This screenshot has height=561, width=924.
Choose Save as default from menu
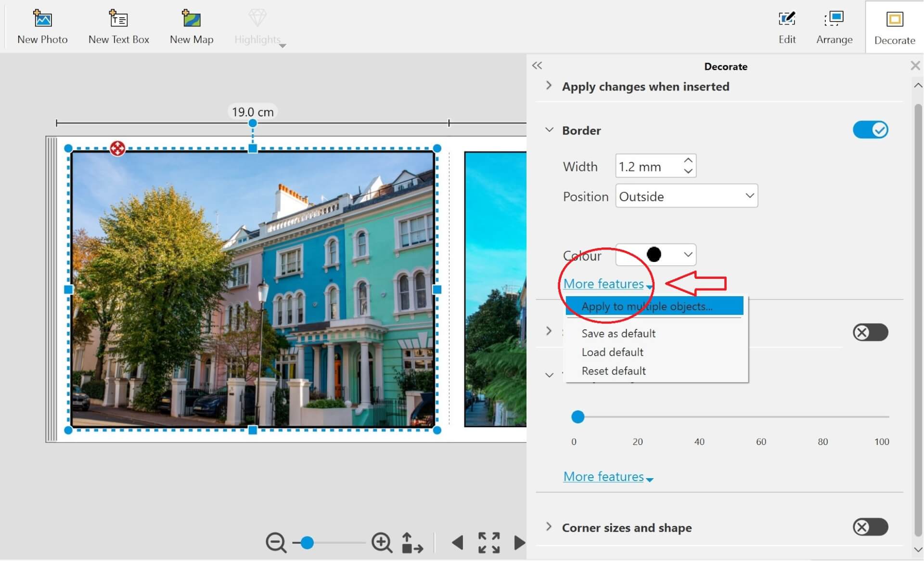click(618, 333)
